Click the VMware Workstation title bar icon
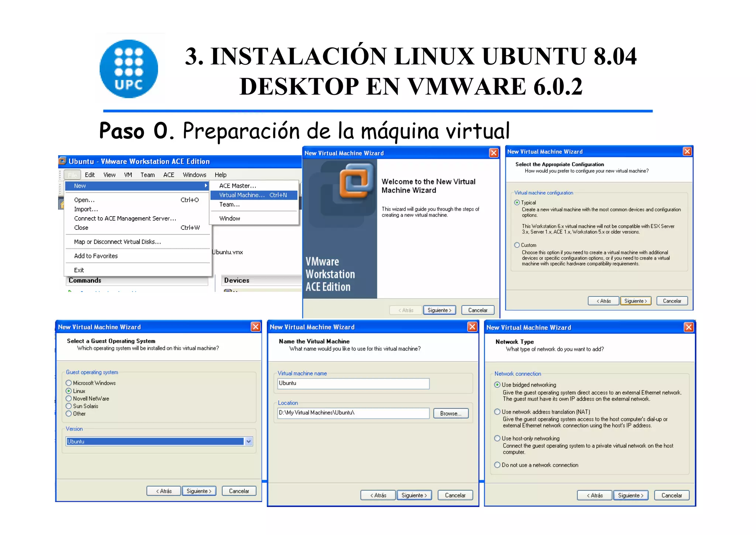Image resolution: width=756 pixels, height=535 pixels. [x=62, y=161]
